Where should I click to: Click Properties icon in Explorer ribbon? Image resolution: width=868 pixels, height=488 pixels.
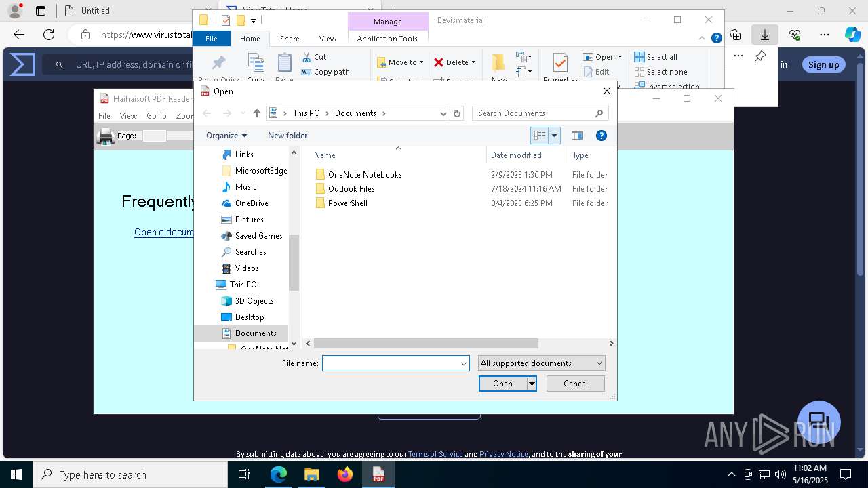[x=560, y=66]
